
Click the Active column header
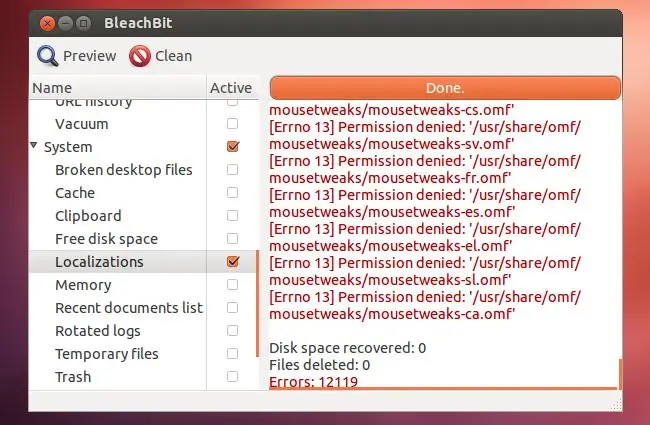tap(231, 88)
